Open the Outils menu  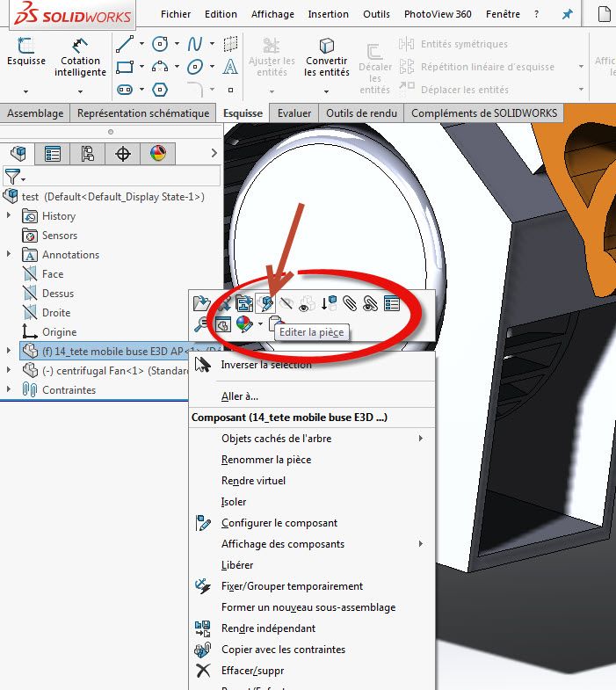pos(376,14)
